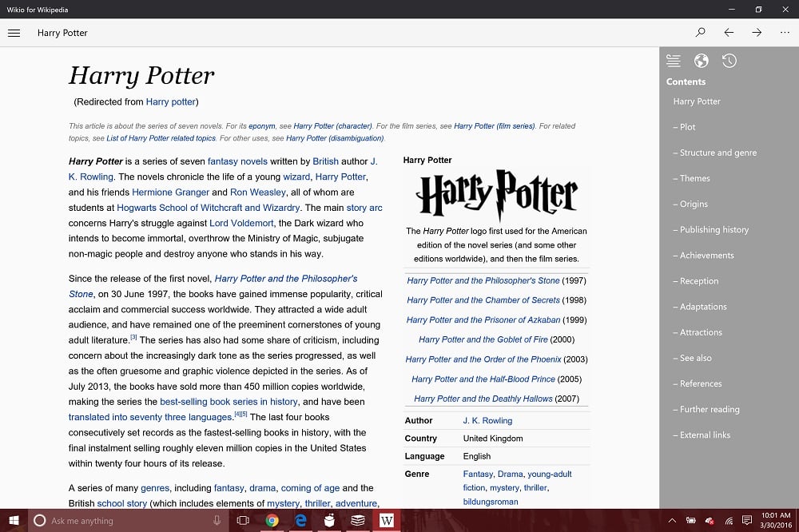Screen dimensions: 799x532
Task: Open 'List of Harry Potter related topics'
Action: click(161, 138)
